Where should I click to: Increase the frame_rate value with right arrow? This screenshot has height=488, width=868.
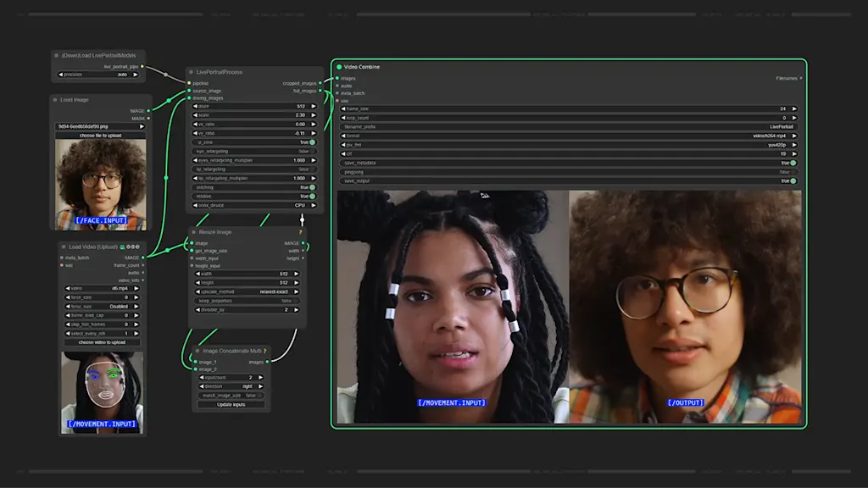(x=793, y=109)
